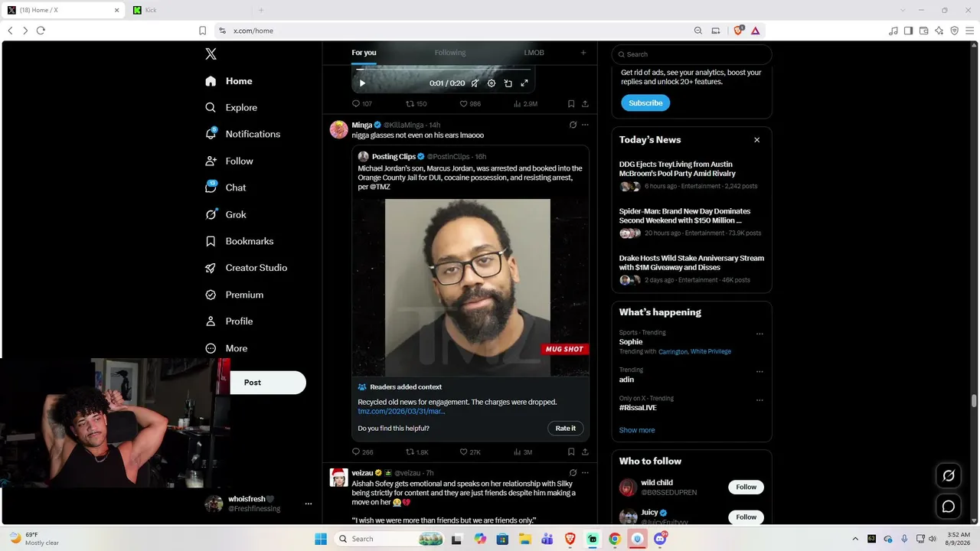Open the Explore page in sidebar
980x551 pixels.
pos(231,108)
